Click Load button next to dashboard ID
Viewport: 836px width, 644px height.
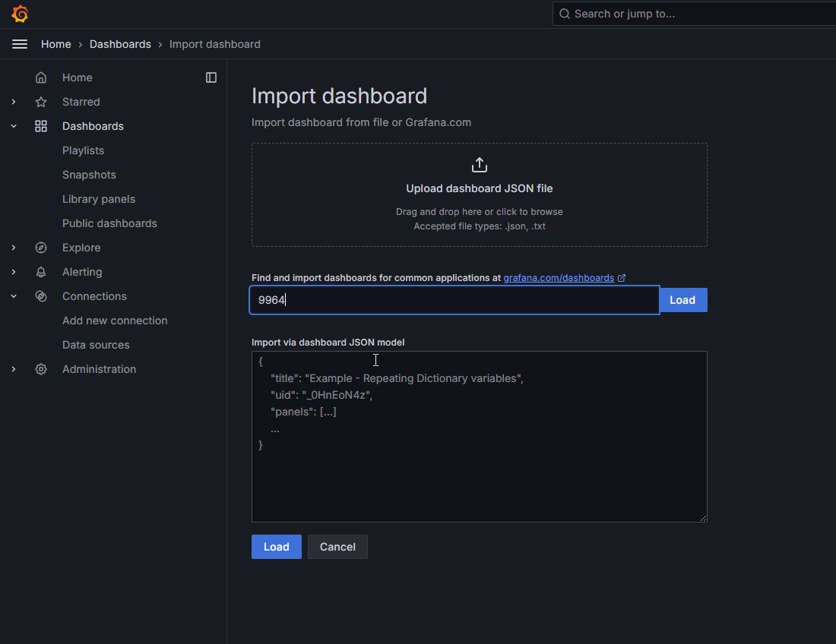682,300
